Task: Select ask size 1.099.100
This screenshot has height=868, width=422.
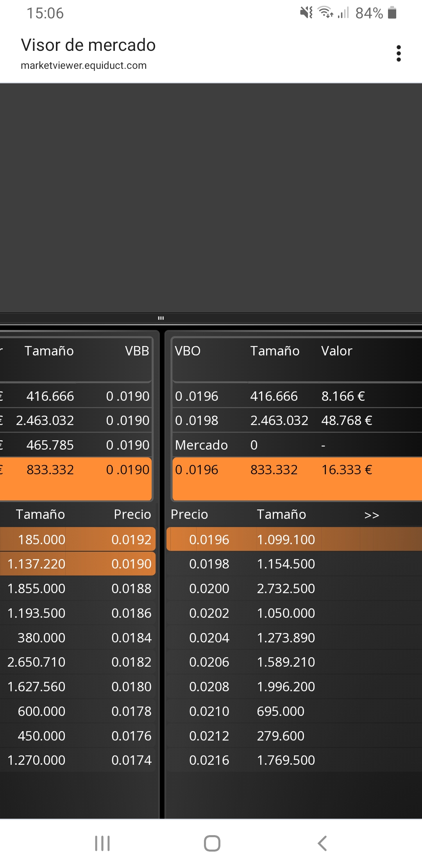Action: click(286, 540)
